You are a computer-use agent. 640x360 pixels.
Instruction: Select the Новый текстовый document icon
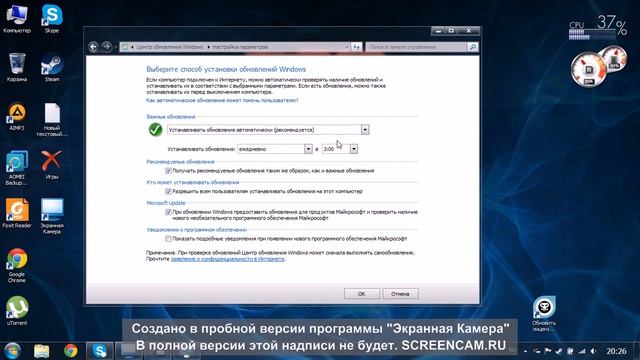coord(52,119)
